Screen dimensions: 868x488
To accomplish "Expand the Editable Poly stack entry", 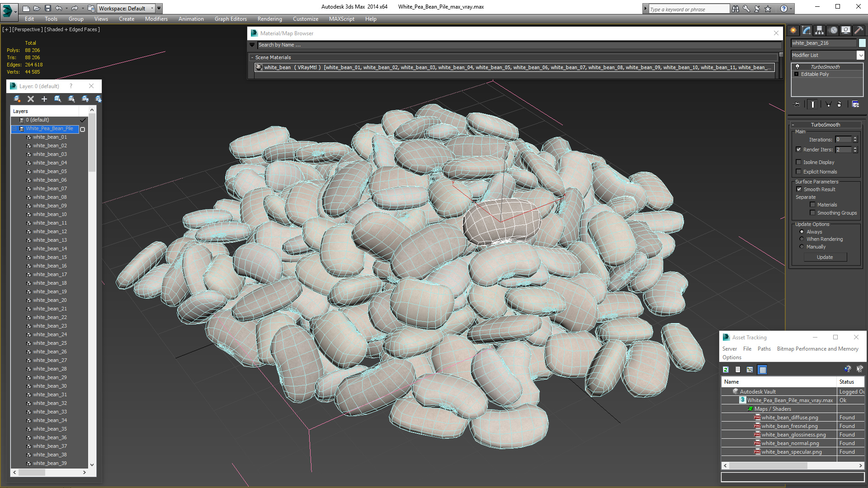I will [797, 74].
